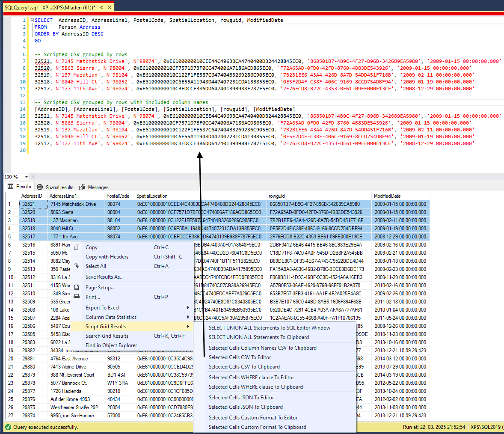Expand the Column Data Statistics submenu
Viewport: 504px width, 434px height.
tap(132, 317)
